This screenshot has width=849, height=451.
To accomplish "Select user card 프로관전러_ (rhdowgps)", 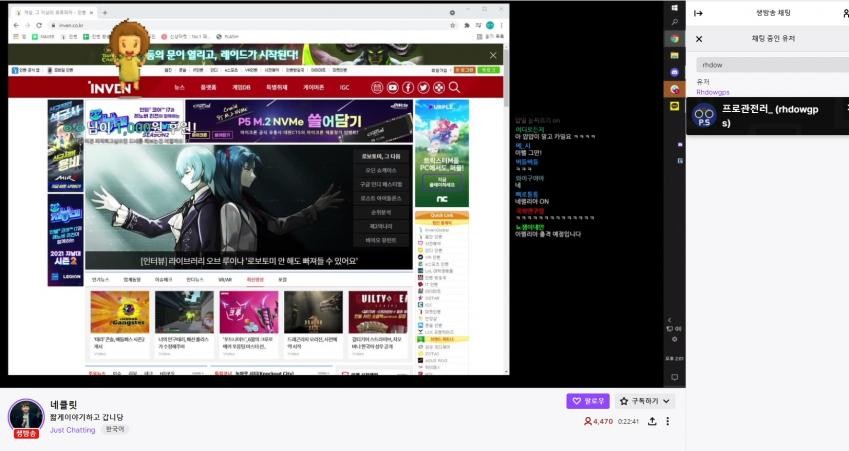I will [768, 116].
